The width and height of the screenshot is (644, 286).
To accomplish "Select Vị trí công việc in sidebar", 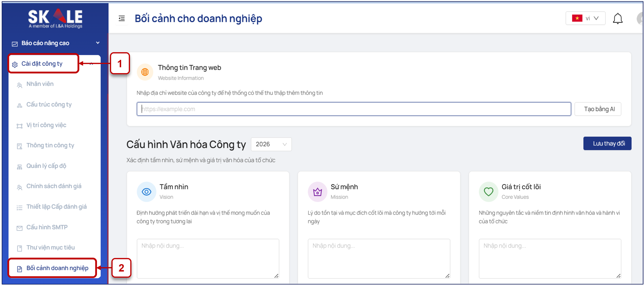I will click(46, 125).
